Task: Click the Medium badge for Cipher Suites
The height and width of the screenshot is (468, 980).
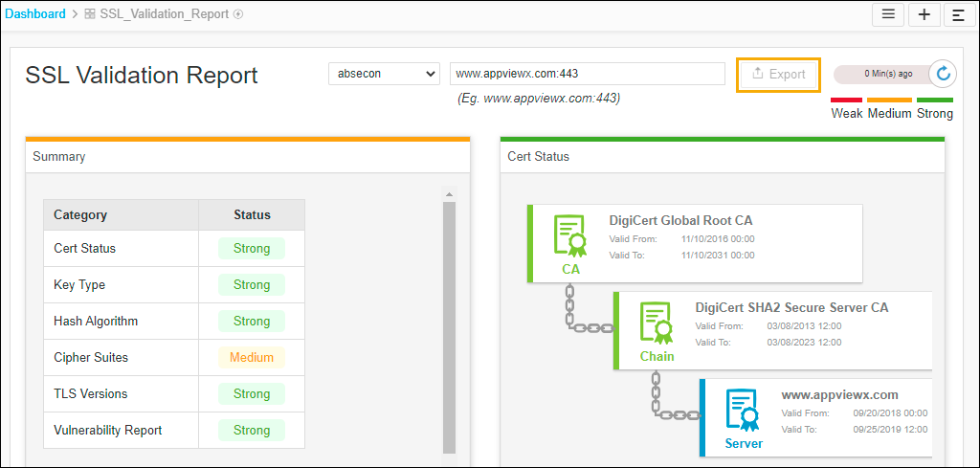Action: [252, 357]
